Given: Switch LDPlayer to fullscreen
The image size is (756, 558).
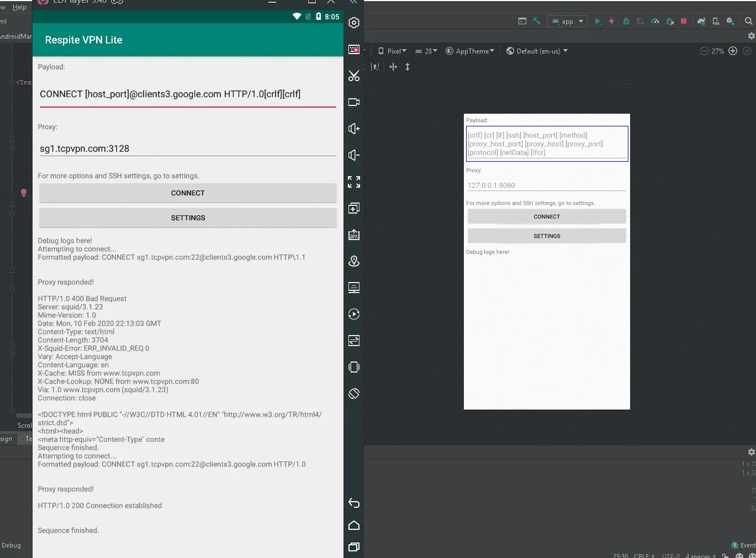Looking at the screenshot, I should pyautogui.click(x=354, y=182).
